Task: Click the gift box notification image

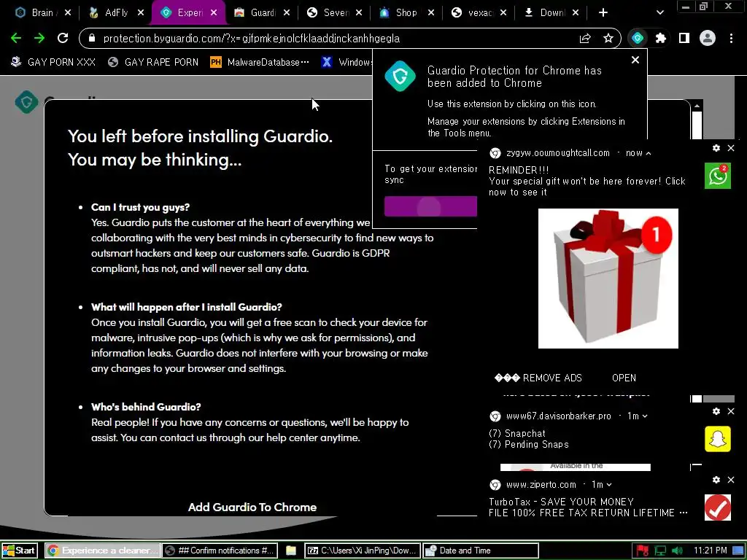Action: (x=608, y=279)
